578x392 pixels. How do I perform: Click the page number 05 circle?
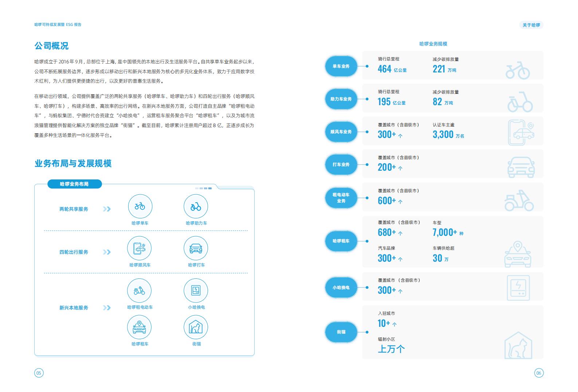point(39,373)
